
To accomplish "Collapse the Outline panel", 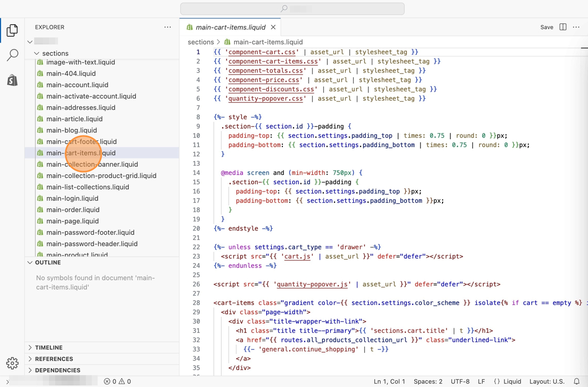I will click(x=47, y=263).
